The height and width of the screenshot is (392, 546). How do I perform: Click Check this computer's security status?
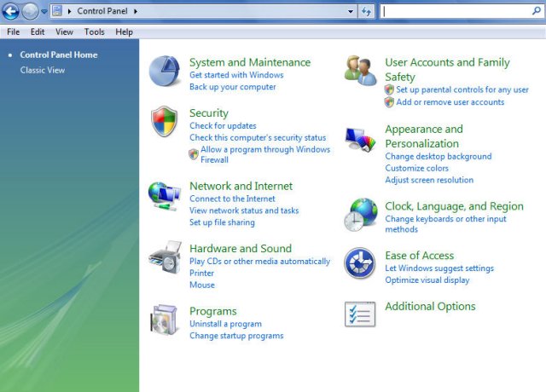pos(258,138)
